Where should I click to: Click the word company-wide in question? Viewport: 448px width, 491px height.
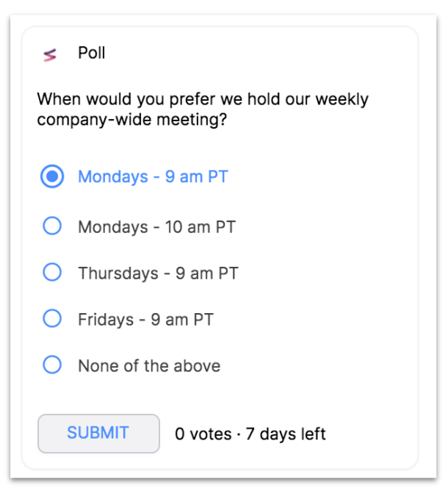[94, 120]
